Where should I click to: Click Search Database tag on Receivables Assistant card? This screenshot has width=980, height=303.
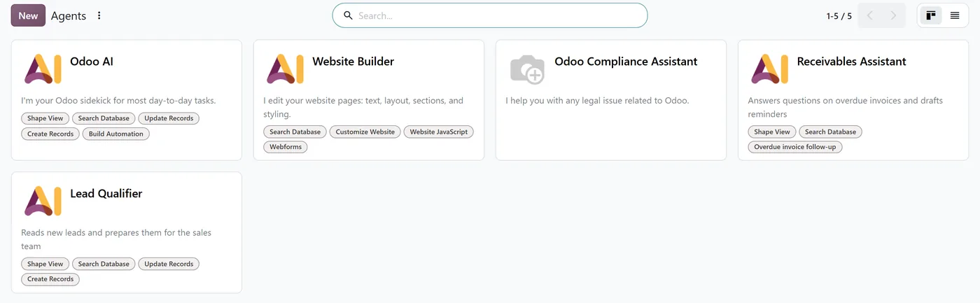pos(830,132)
